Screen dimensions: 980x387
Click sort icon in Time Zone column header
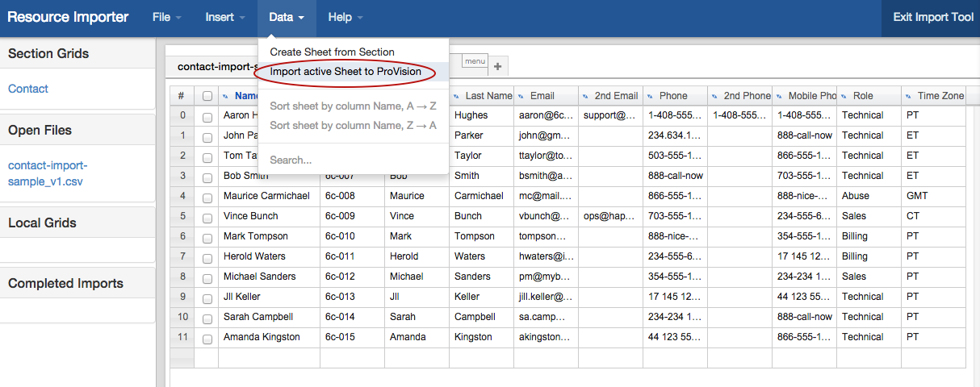coord(909,96)
